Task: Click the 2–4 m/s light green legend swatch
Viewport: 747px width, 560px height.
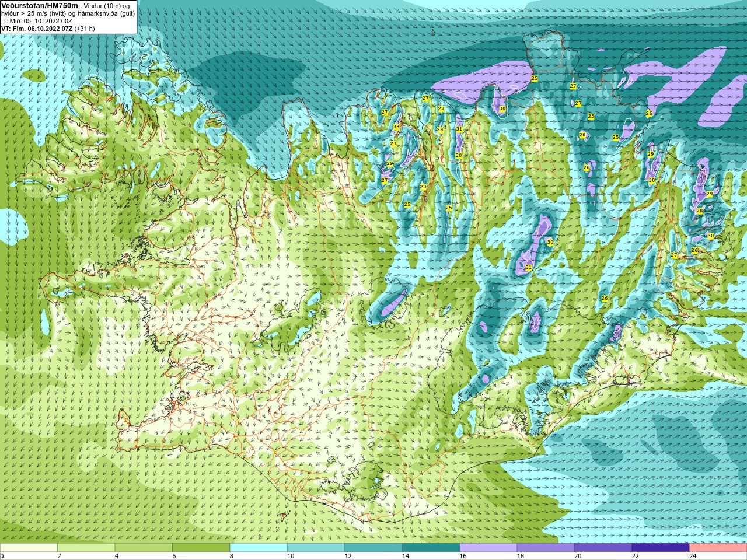Action: [x=86, y=548]
